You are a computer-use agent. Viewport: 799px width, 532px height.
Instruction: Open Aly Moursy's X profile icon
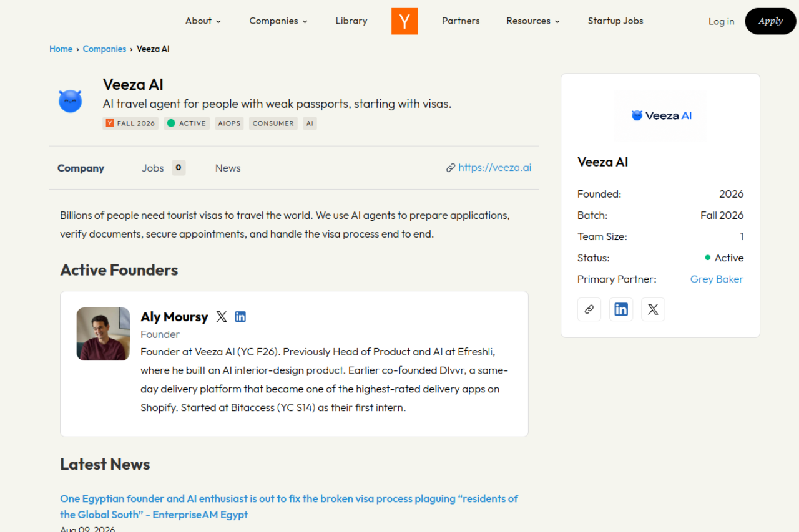(x=222, y=317)
